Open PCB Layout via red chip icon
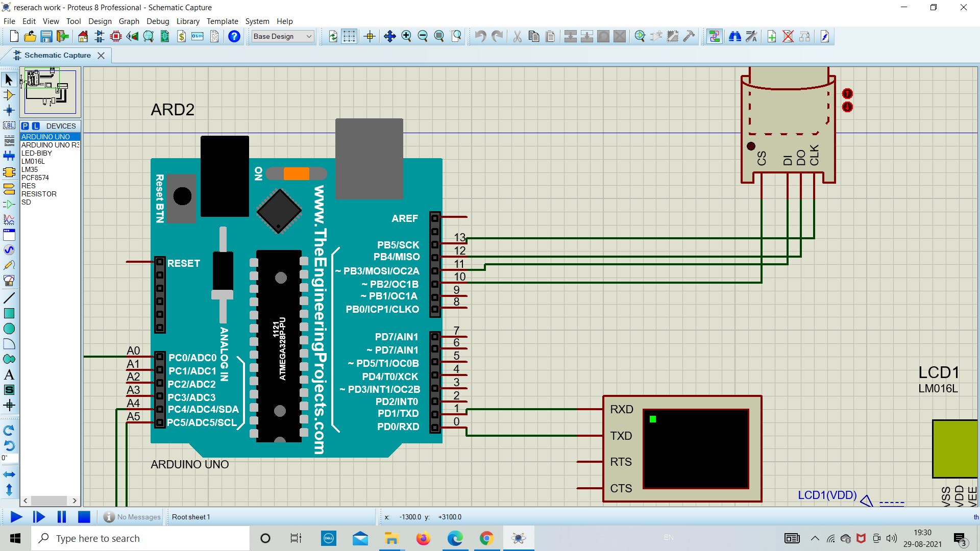The image size is (980, 551). 116,36
